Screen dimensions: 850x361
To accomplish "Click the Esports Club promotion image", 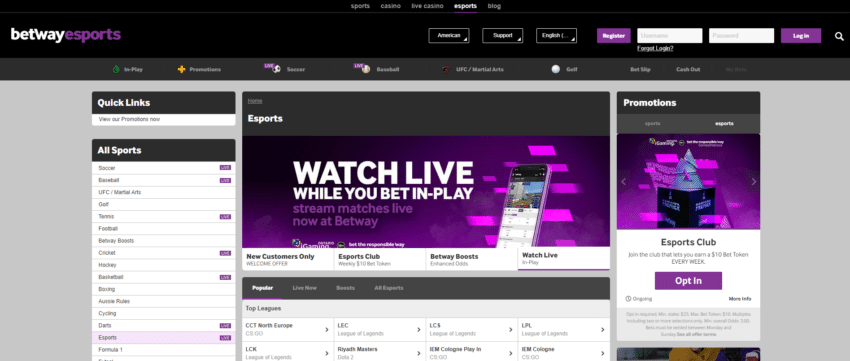I will 688,182.
